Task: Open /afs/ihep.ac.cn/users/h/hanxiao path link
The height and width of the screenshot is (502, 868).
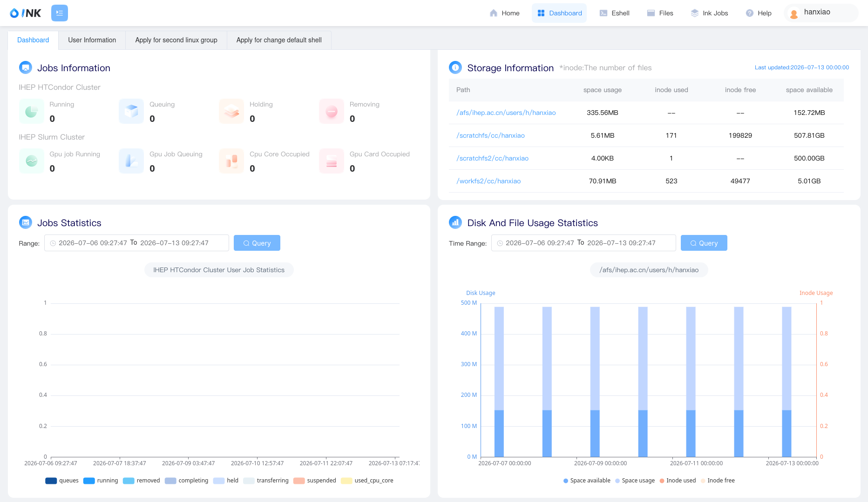Action: click(506, 113)
